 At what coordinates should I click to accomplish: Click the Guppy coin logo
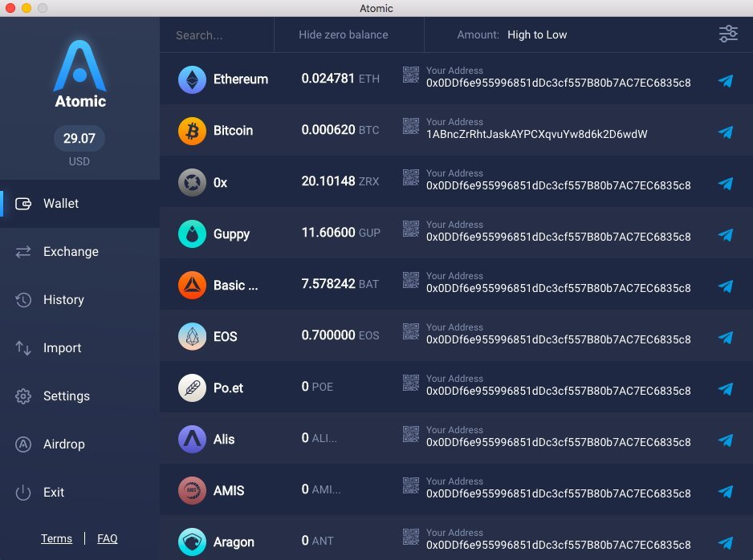pyautogui.click(x=191, y=233)
